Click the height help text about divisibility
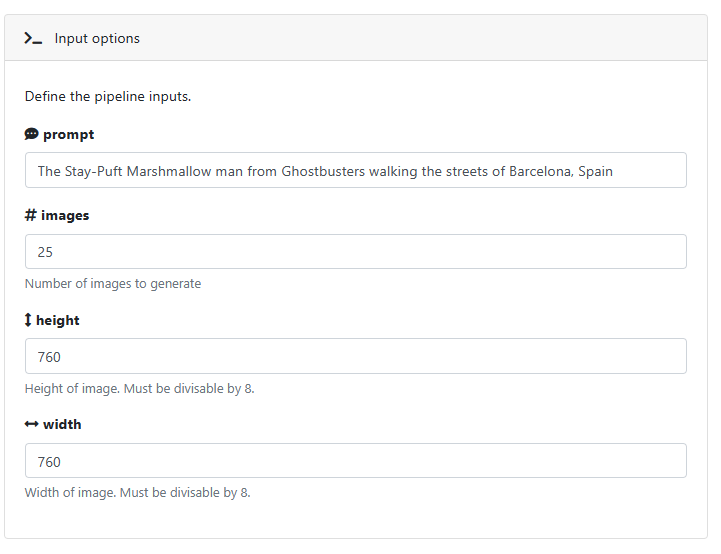 pos(139,388)
